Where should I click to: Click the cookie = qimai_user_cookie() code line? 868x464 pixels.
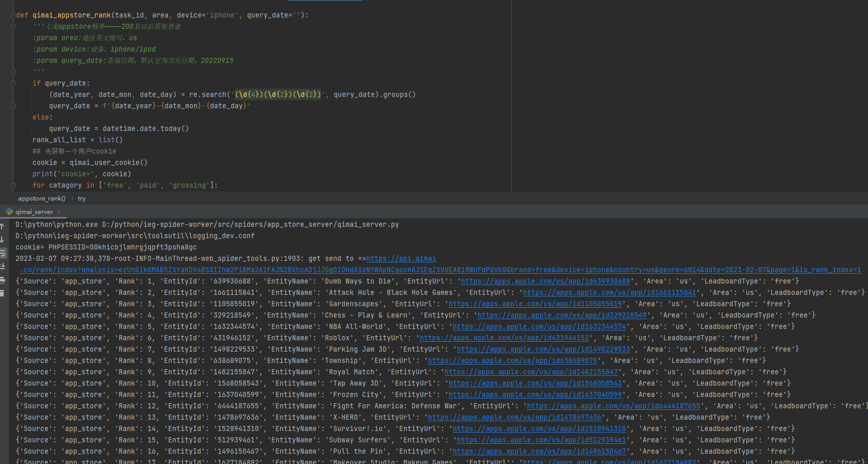click(90, 162)
